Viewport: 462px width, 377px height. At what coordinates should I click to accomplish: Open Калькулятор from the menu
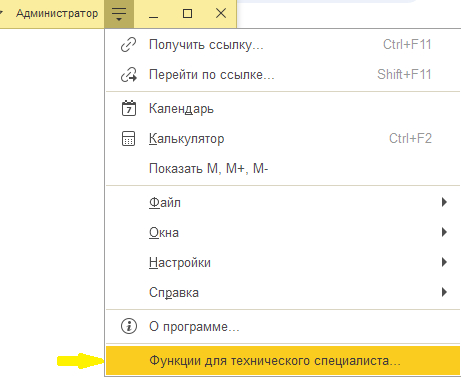click(x=283, y=138)
